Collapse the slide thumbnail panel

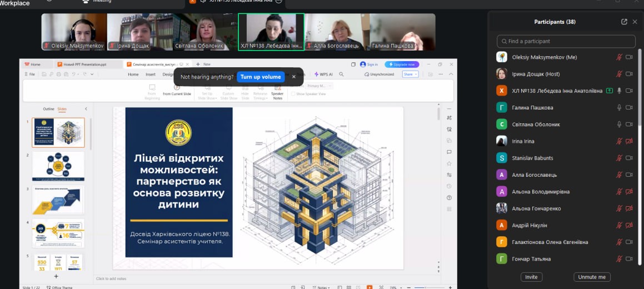pos(86,109)
